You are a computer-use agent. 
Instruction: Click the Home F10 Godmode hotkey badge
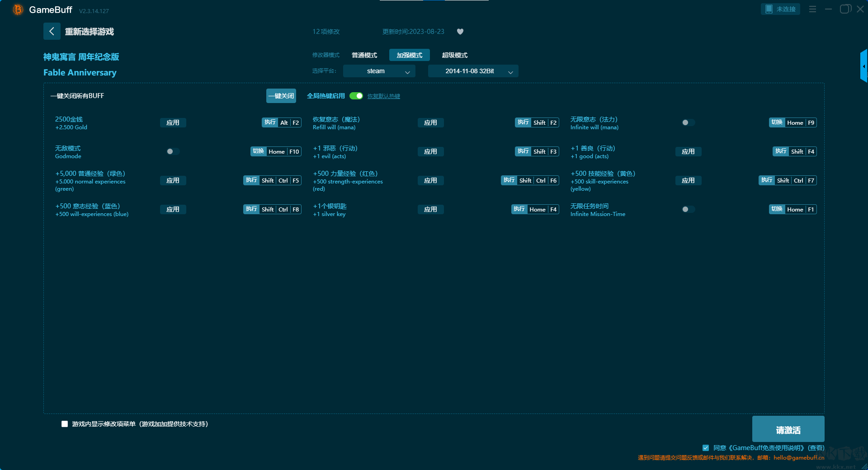pos(276,151)
